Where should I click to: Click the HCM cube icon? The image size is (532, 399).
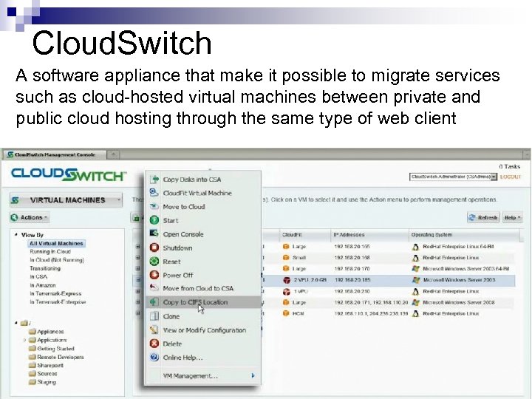click(x=286, y=313)
